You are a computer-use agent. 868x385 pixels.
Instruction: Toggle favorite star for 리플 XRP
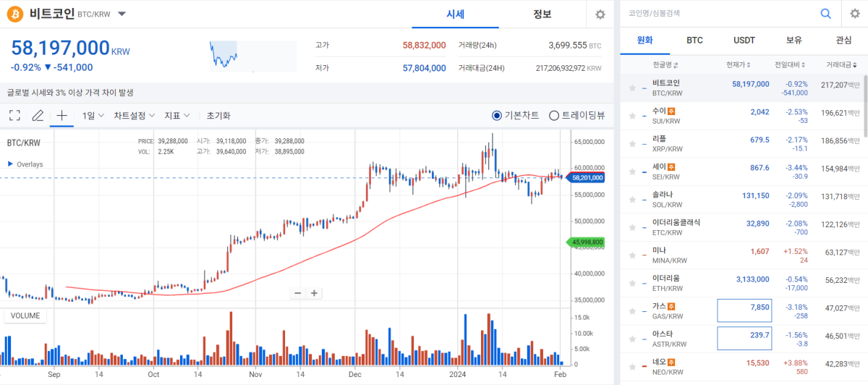pos(632,143)
